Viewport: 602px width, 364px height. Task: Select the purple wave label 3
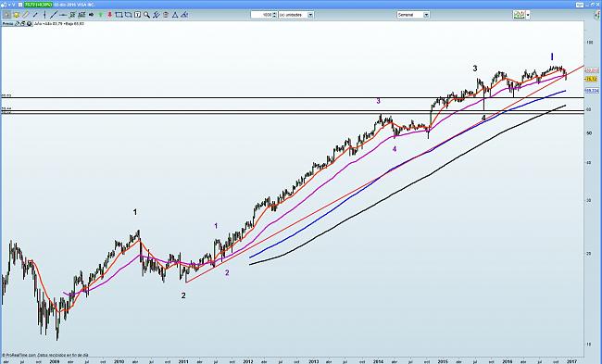(378, 101)
